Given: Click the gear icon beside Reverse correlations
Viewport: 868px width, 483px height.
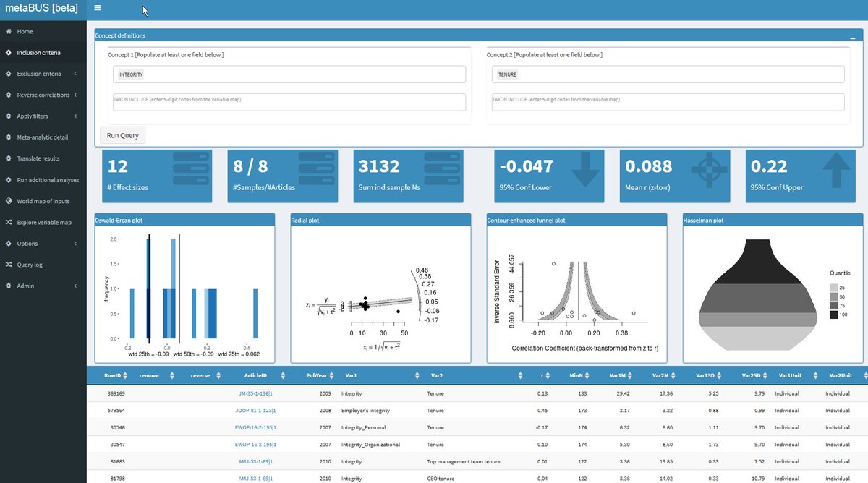Looking at the screenshot, I should click(x=8, y=95).
